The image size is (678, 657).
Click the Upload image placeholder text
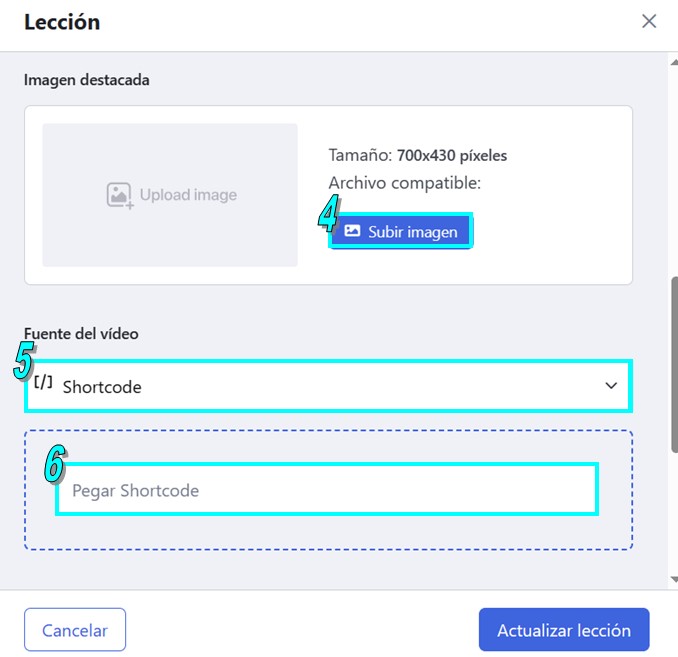point(188,195)
